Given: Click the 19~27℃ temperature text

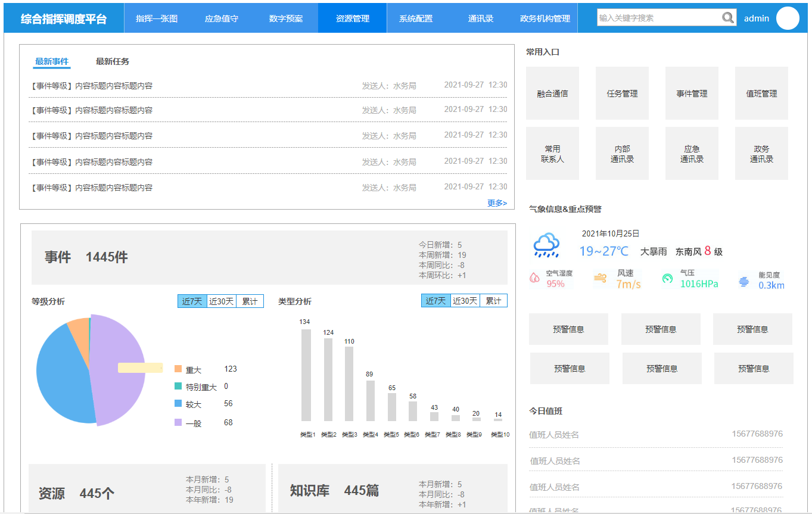Looking at the screenshot, I should tap(604, 251).
